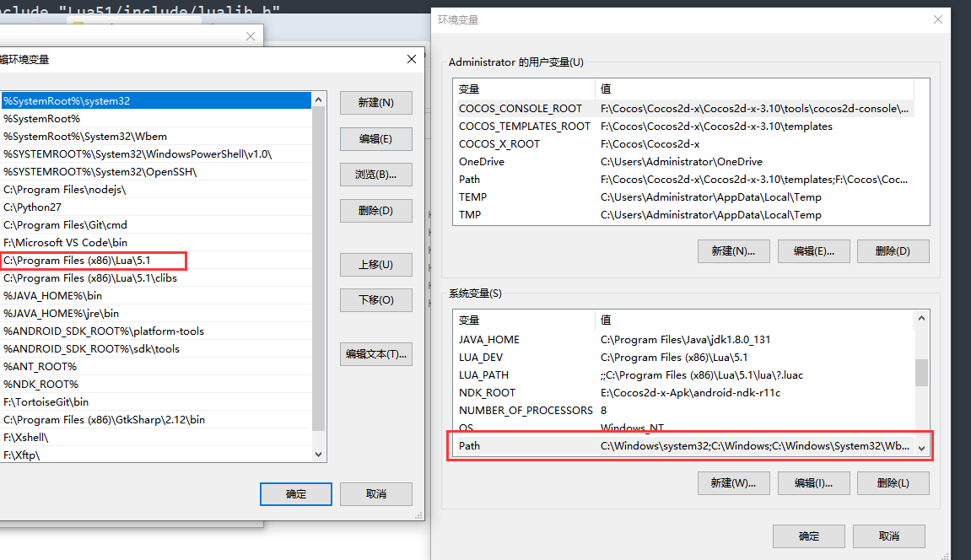Image resolution: width=971 pixels, height=560 pixels.
Task: Select %ANDROID_SDK_ROOT%\platform-tools entry
Action: point(156,331)
